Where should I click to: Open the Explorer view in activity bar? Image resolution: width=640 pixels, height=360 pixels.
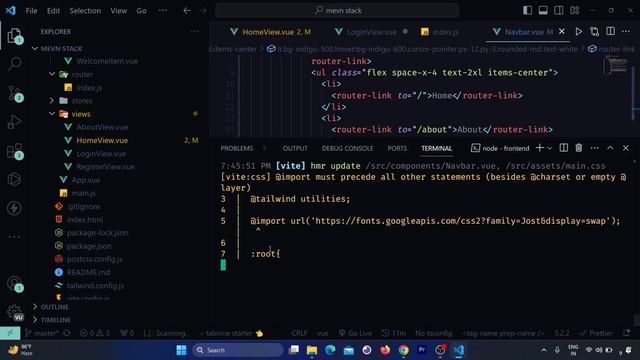pos(14,36)
